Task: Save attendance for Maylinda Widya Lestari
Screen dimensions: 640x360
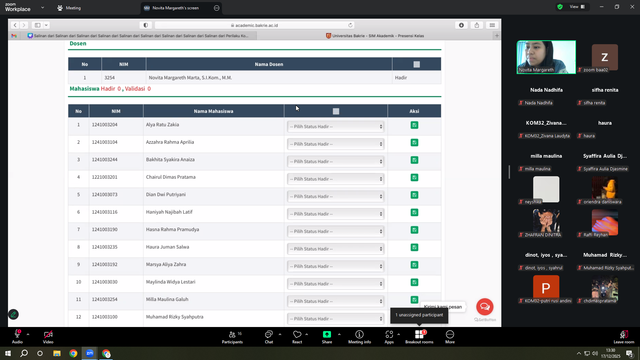Action: tap(414, 282)
